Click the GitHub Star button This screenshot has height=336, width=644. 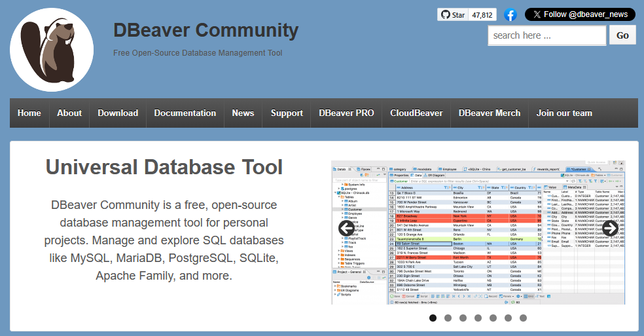[x=452, y=14]
